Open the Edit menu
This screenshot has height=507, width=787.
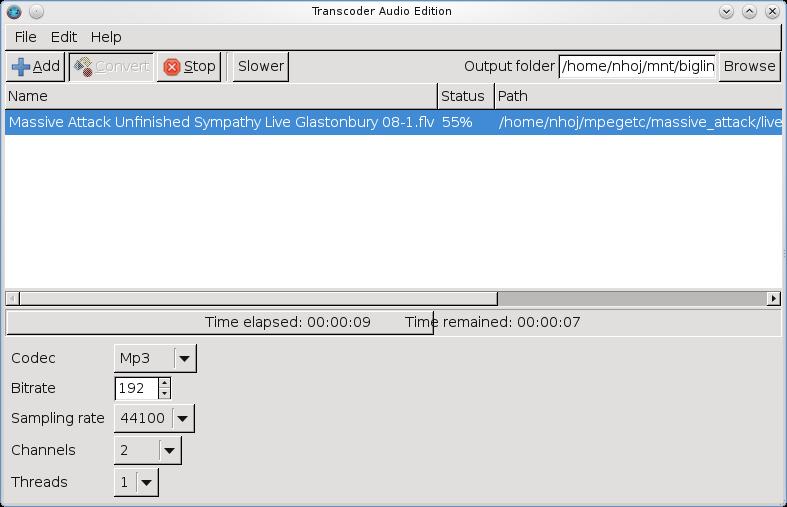pyautogui.click(x=64, y=37)
